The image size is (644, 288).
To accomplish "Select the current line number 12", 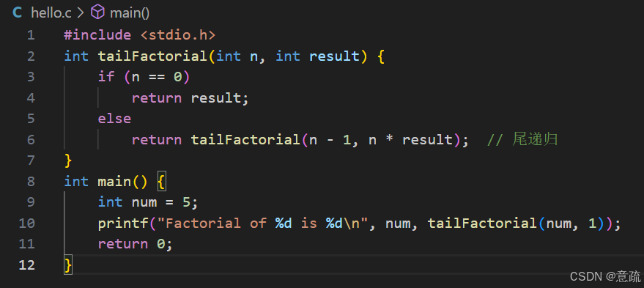I will pos(26,265).
